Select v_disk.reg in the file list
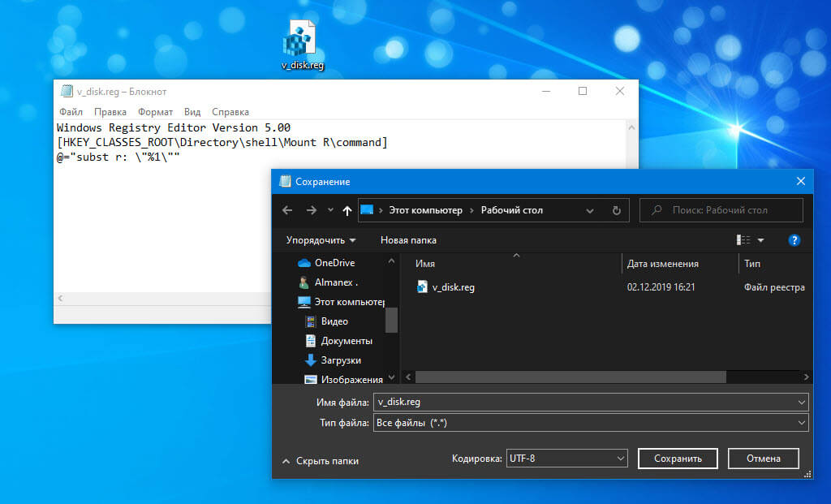Image resolution: width=831 pixels, height=504 pixels. tap(453, 287)
